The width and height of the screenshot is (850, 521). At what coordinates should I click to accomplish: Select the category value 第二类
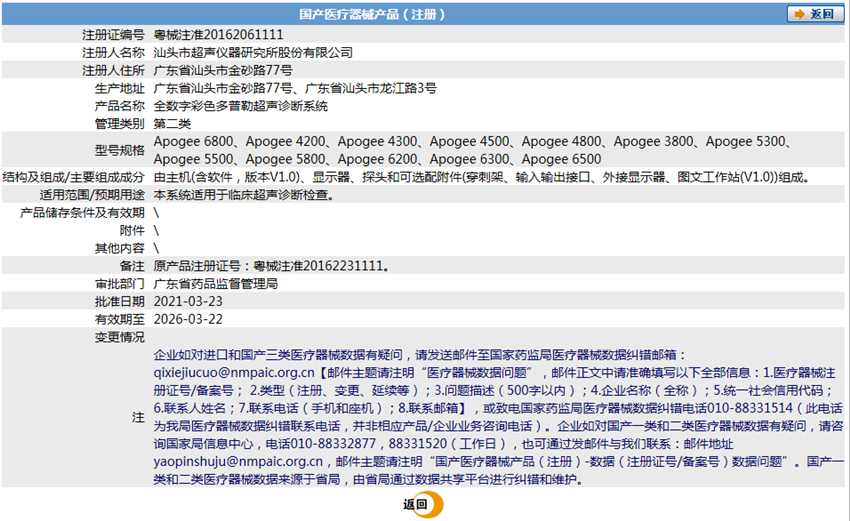[x=172, y=124]
